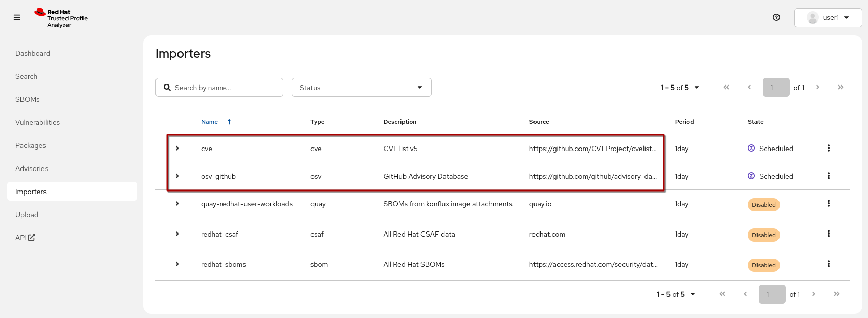Toggle the hamburger navigation menu
The height and width of the screenshot is (318, 868).
point(17,17)
